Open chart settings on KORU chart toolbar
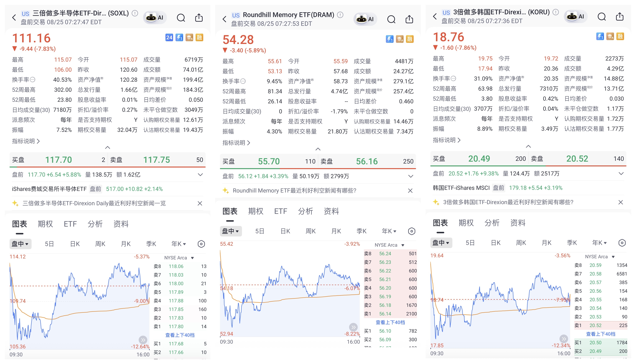The width and height of the screenshot is (636, 364). pyautogui.click(x=622, y=243)
